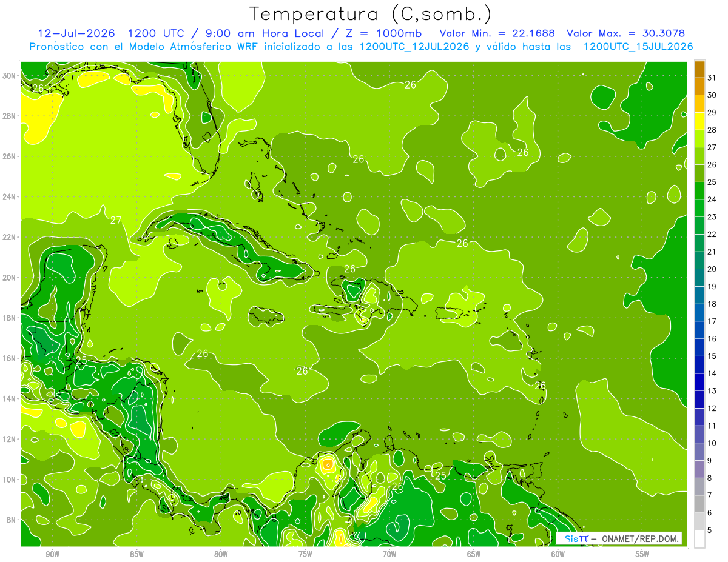728x562 pixels.
Task: Click the "70W" longitude axis label
Action: click(x=389, y=554)
